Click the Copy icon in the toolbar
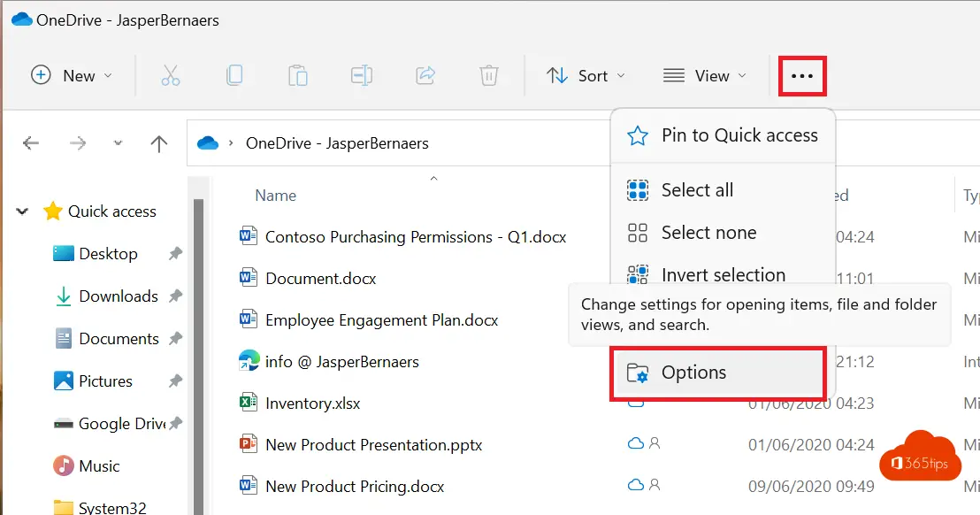The image size is (980, 515). [234, 75]
